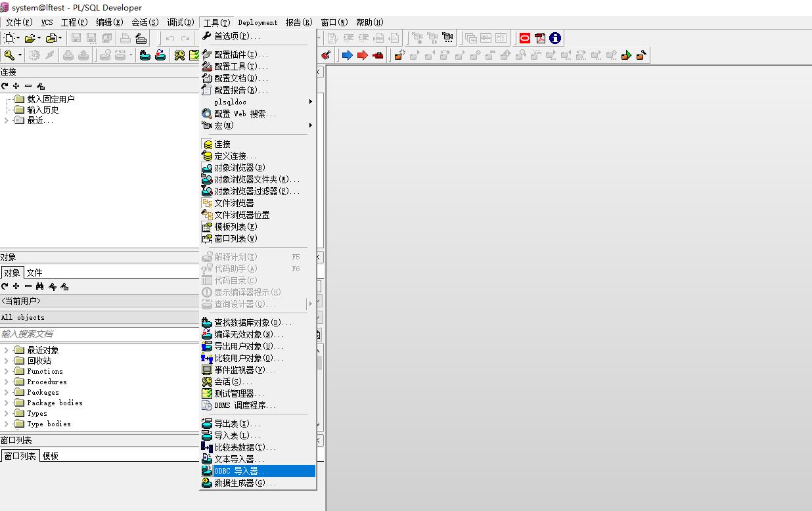Select 对象浏览器(B) menu item
The width and height of the screenshot is (812, 511).
(x=258, y=167)
